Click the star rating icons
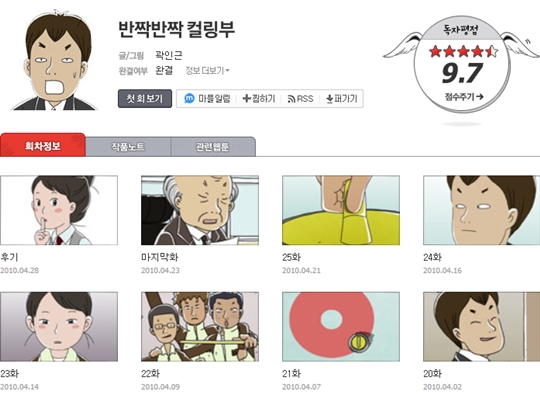This screenshot has height=401, width=540. (463, 51)
